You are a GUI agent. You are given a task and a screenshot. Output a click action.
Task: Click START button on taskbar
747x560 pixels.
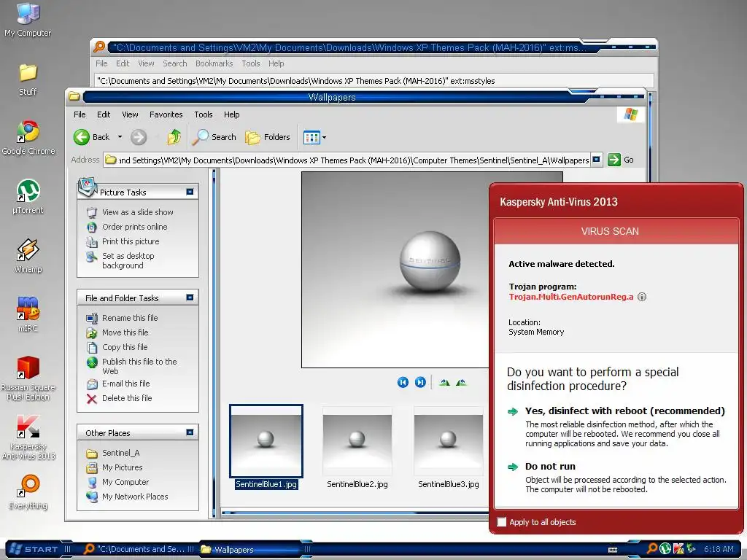34,549
